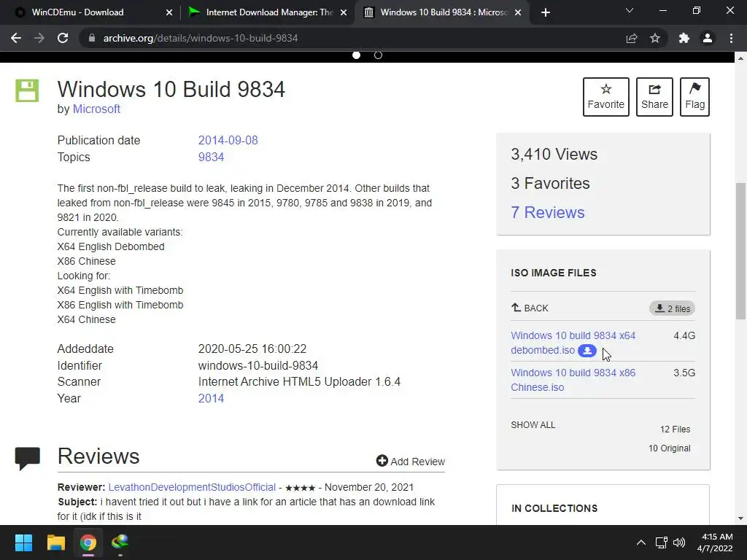Click the green floppy disk software icon
The height and width of the screenshot is (560, 747).
tap(27, 90)
